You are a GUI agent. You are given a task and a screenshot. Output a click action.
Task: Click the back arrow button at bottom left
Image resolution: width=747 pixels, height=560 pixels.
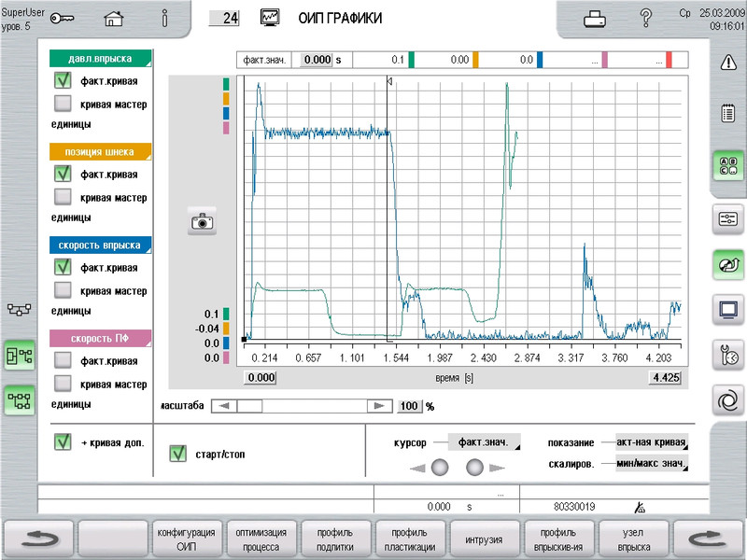pos(39,539)
